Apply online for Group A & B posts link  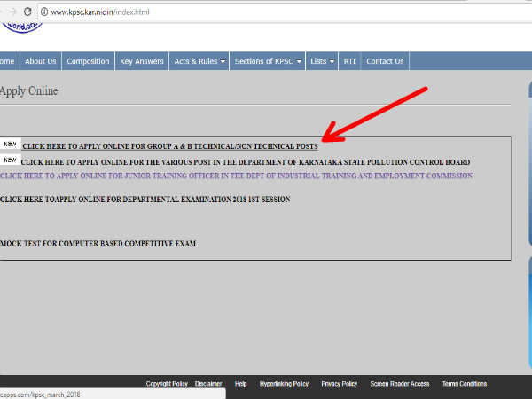170,146
